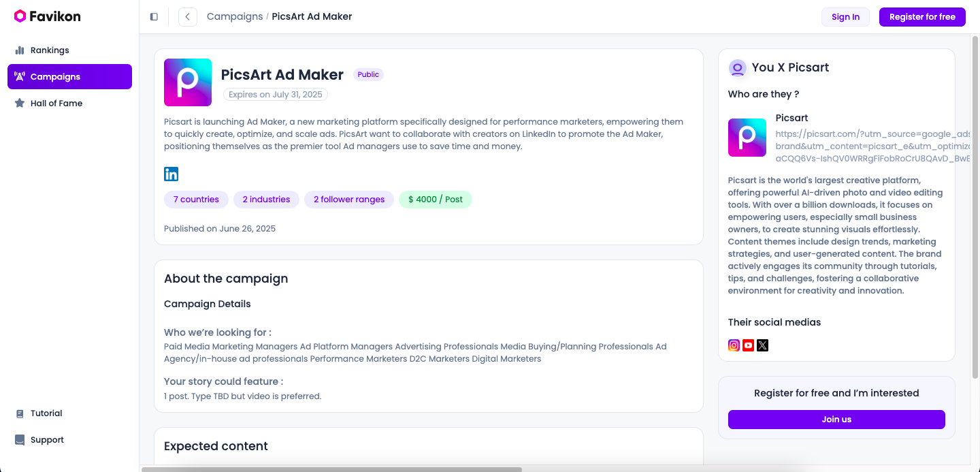980x472 pixels.
Task: Click the PicsArt campaign logo
Action: [188, 82]
